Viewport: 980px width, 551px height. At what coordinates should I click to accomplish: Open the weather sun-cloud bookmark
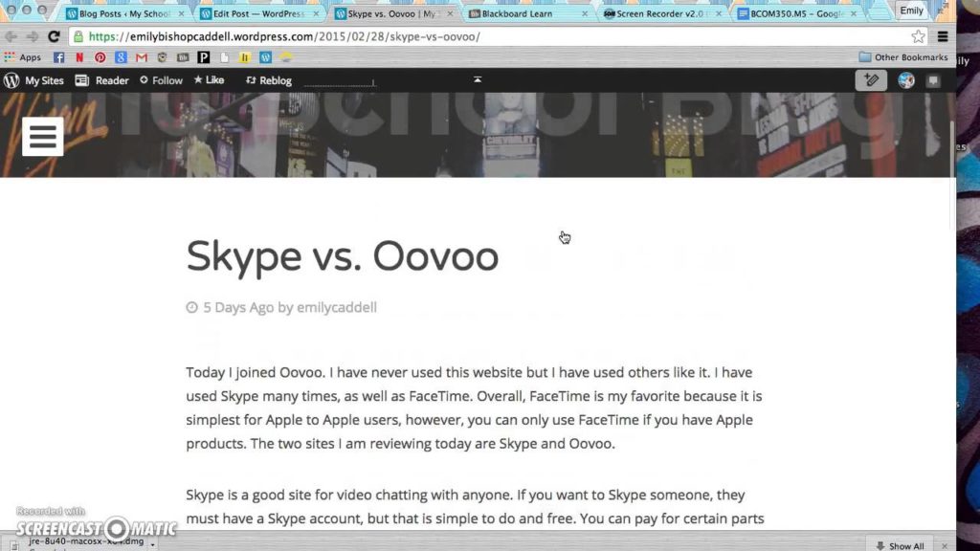286,57
